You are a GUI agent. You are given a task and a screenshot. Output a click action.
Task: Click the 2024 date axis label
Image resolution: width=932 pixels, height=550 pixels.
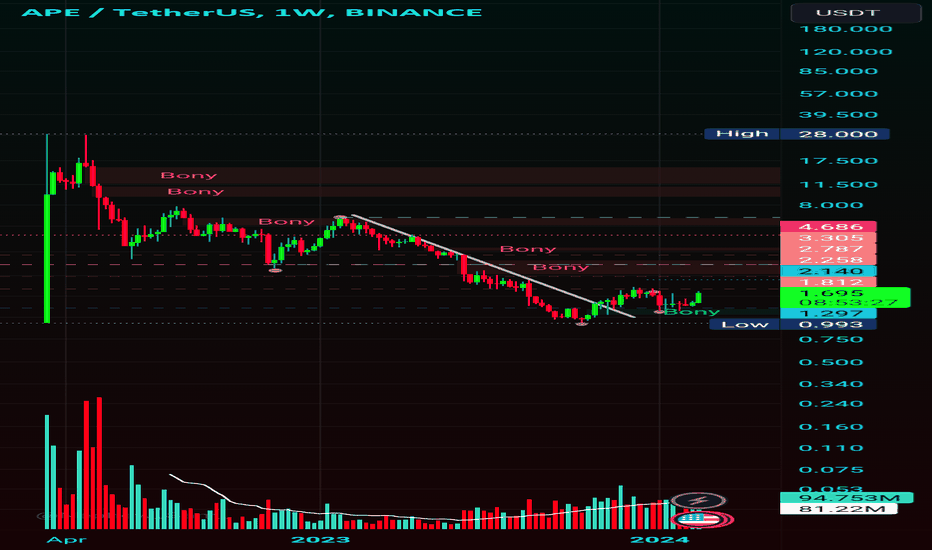pyautogui.click(x=659, y=539)
